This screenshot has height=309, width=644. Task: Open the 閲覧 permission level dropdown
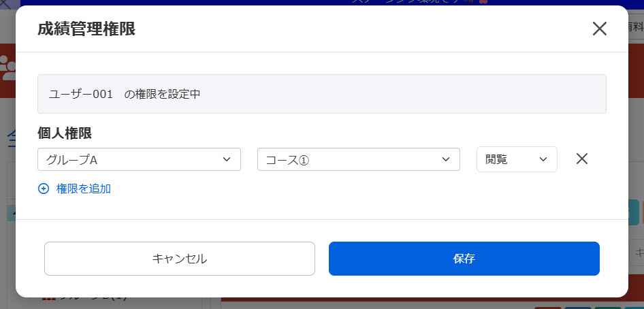point(517,159)
